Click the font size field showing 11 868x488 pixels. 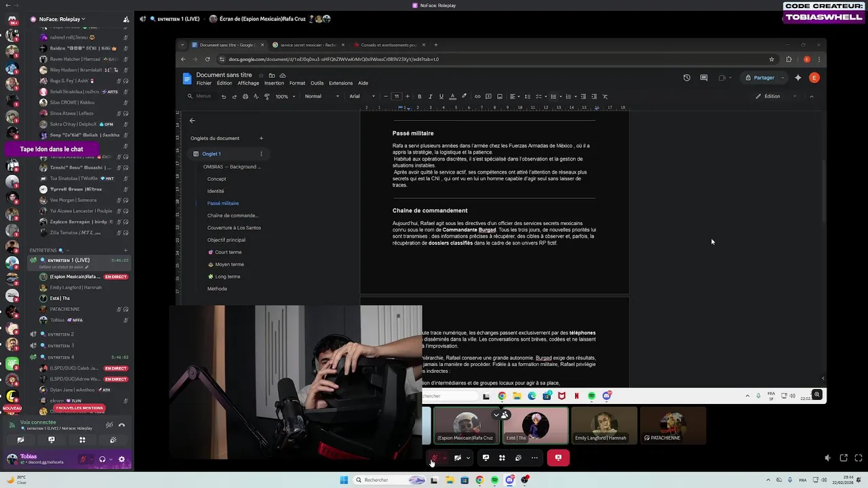tap(397, 96)
